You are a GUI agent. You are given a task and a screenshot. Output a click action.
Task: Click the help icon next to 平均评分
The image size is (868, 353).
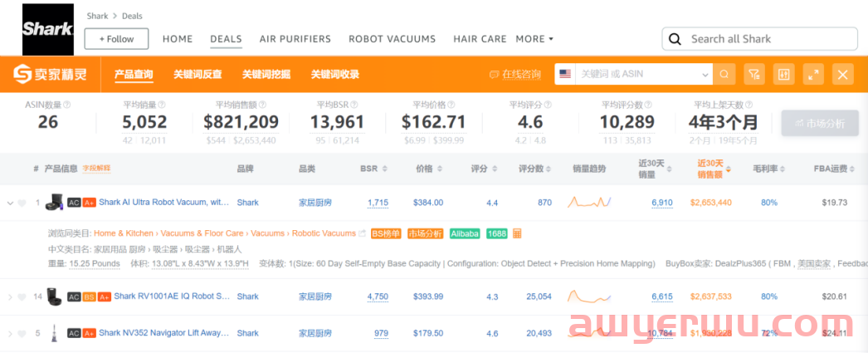(547, 104)
